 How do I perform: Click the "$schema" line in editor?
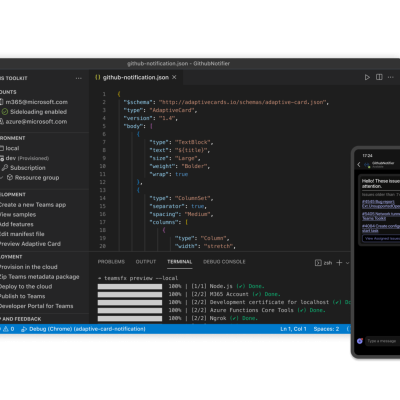[x=226, y=102]
